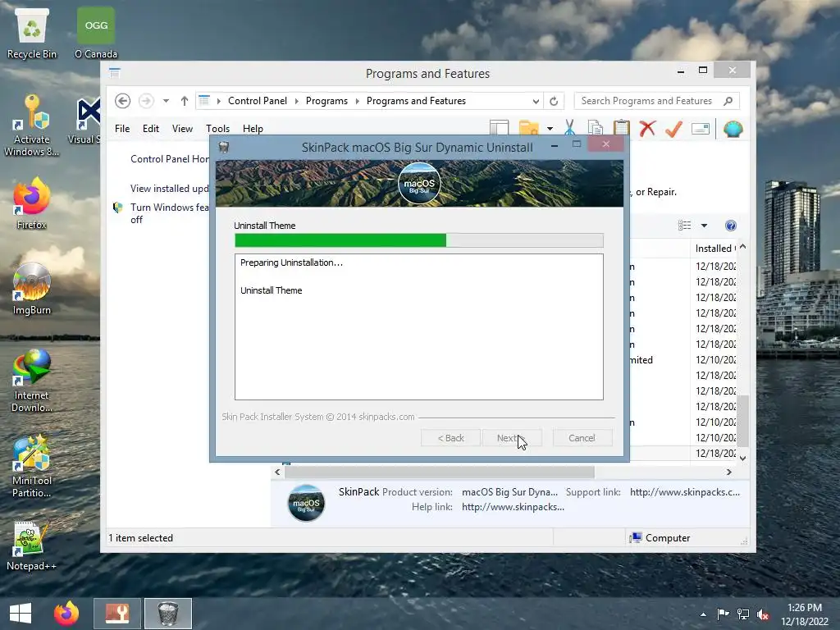This screenshot has width=840, height=630.
Task: Expand the Control Panel breadcrumb arrow
Action: [297, 101]
